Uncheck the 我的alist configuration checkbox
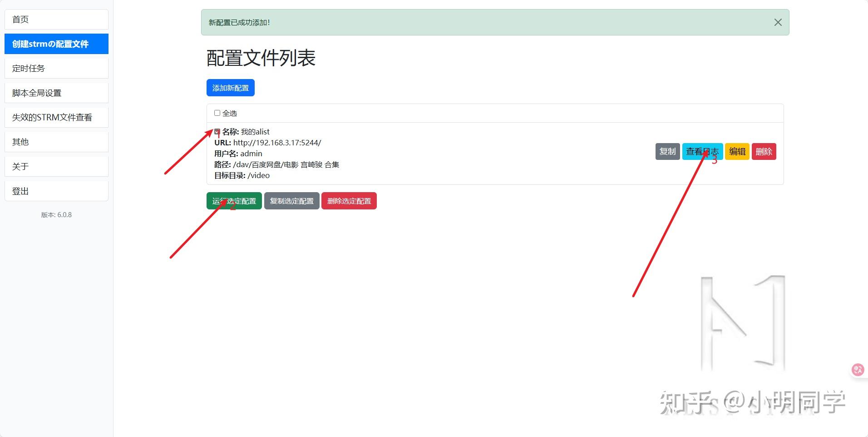The height and width of the screenshot is (437, 868). point(217,131)
